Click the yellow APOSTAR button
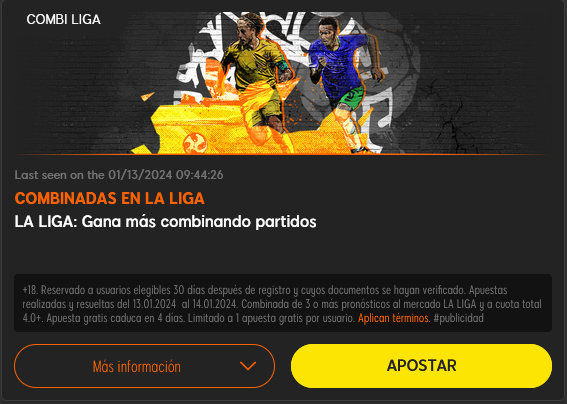 [x=421, y=366]
